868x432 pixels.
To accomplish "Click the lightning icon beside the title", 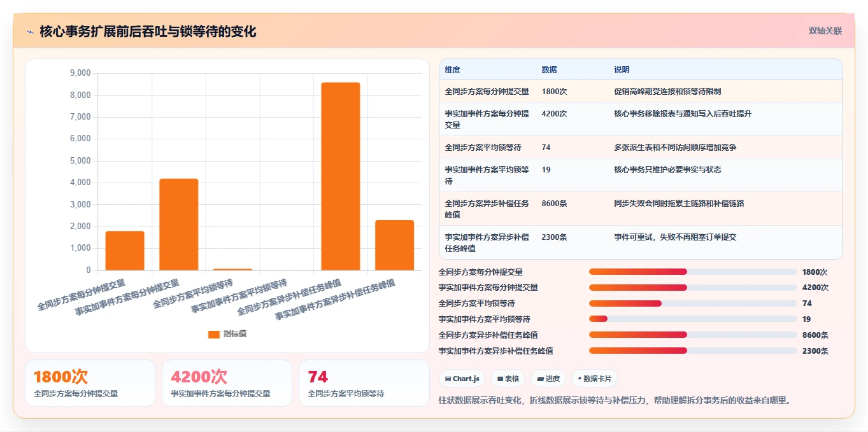I will point(30,32).
